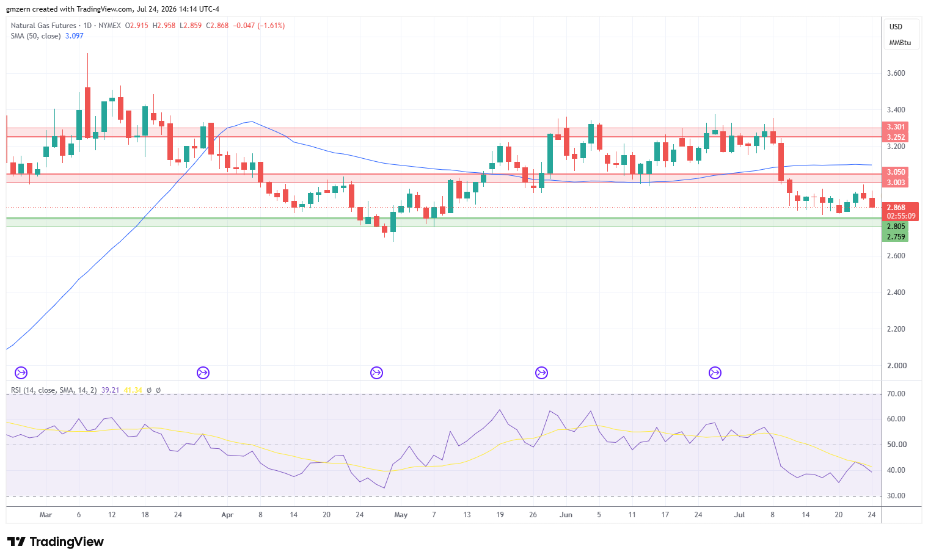Click the Apr label on the time axis
Viewport: 928px width, 560px height.
coord(227,515)
